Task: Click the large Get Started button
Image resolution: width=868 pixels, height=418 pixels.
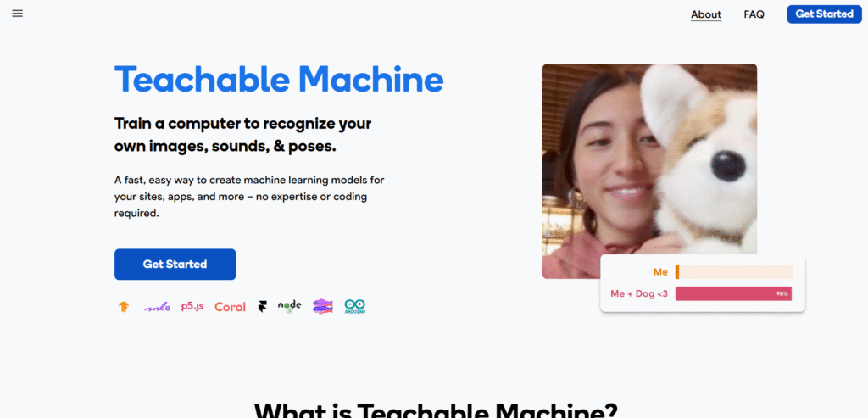Action: 175,264
